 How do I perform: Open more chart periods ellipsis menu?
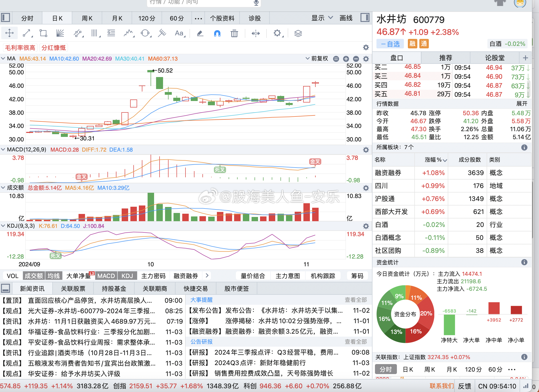point(198,18)
